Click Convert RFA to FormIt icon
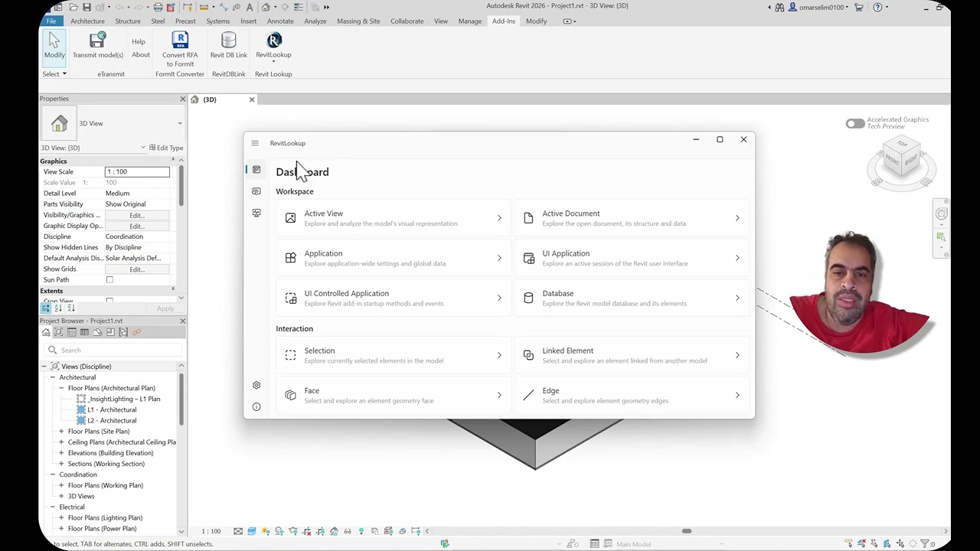 tap(180, 41)
